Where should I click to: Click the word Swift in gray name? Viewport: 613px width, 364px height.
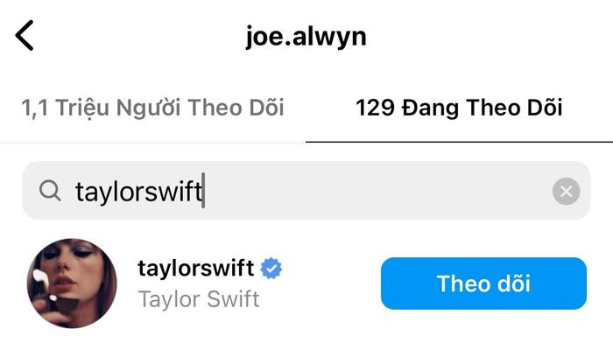[233, 299]
